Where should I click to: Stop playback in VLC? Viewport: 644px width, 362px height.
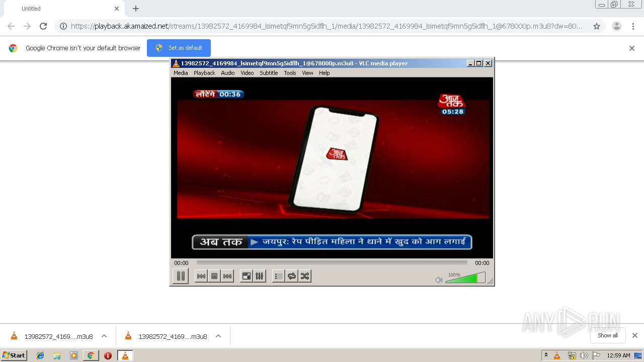pyautogui.click(x=214, y=276)
